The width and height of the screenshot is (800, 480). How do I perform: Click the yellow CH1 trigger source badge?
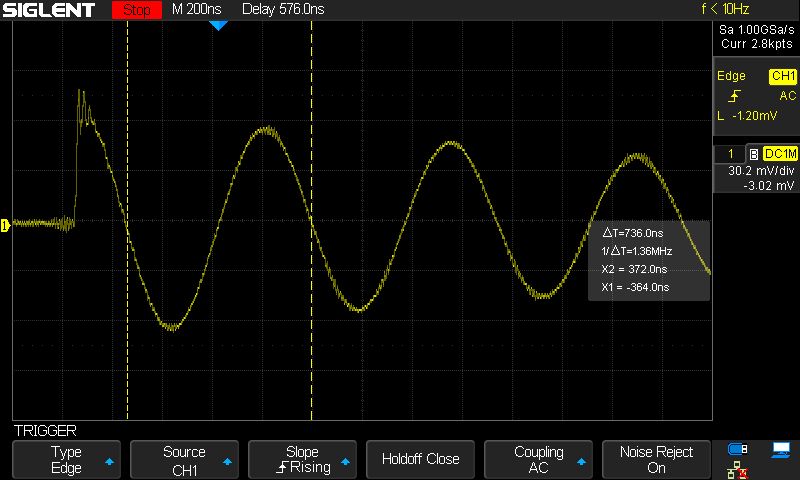pyautogui.click(x=782, y=76)
